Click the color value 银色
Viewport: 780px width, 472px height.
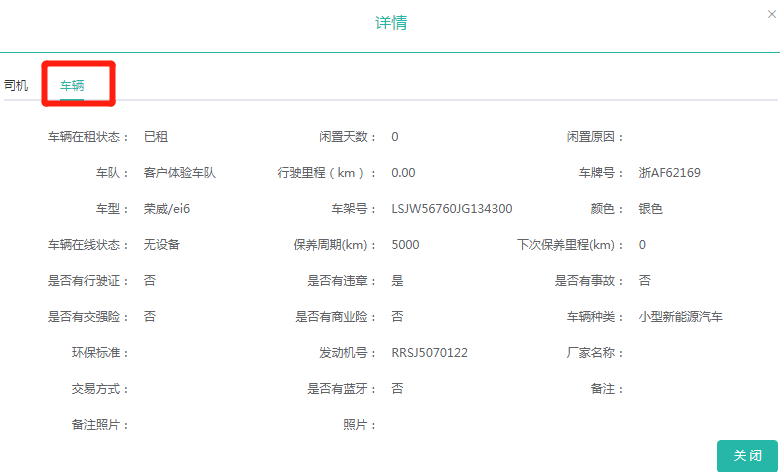tap(651, 209)
